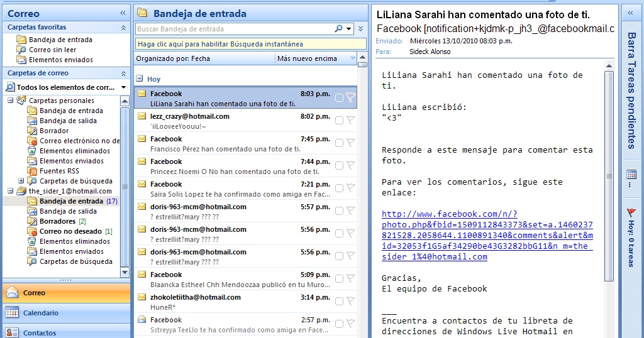Click message list scrollbar up arrow
This screenshot has width=644, height=338.
tap(362, 57)
